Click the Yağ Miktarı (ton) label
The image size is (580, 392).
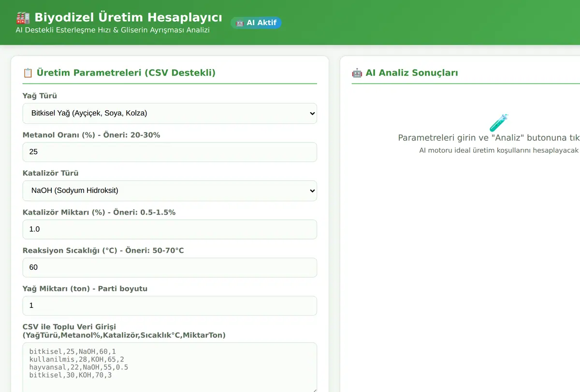pyautogui.click(x=85, y=289)
